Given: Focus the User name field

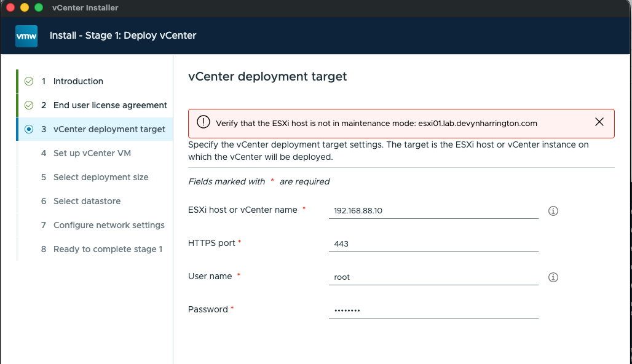Looking at the screenshot, I should tap(433, 277).
